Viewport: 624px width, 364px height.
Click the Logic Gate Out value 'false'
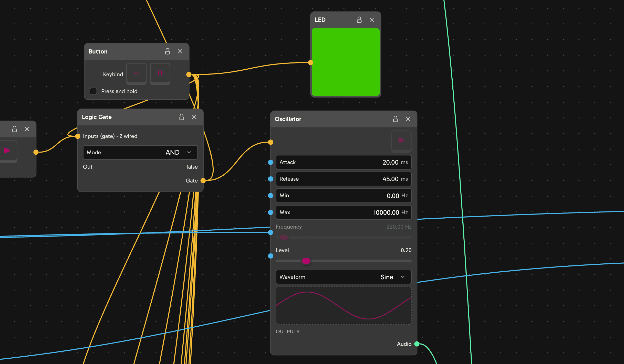pos(192,167)
